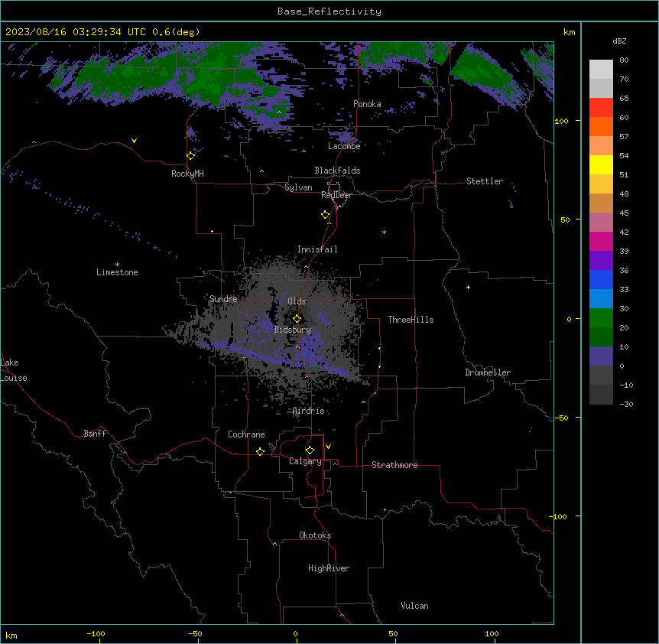This screenshot has height=644, width=659.
Task: Click the Base_Reflectivity title
Action: coord(329,11)
